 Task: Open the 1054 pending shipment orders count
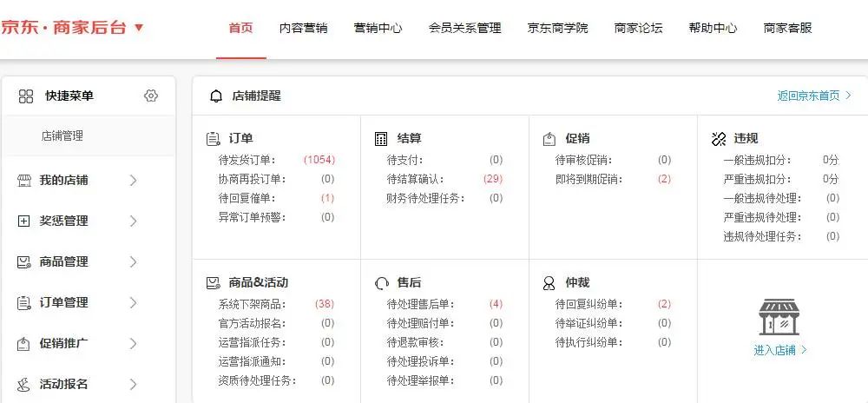(x=319, y=160)
